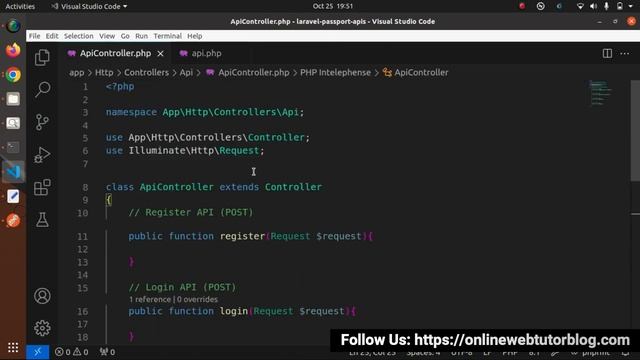Click the '0 overrides' code lens

point(198,300)
